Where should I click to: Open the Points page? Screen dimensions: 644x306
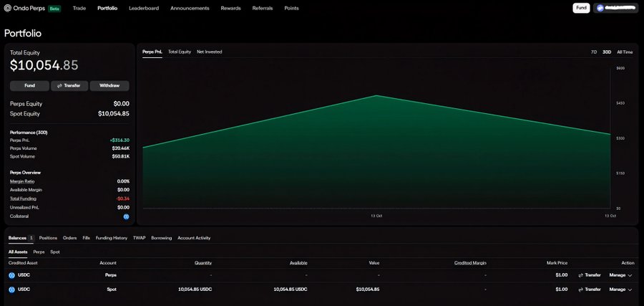pyautogui.click(x=292, y=8)
